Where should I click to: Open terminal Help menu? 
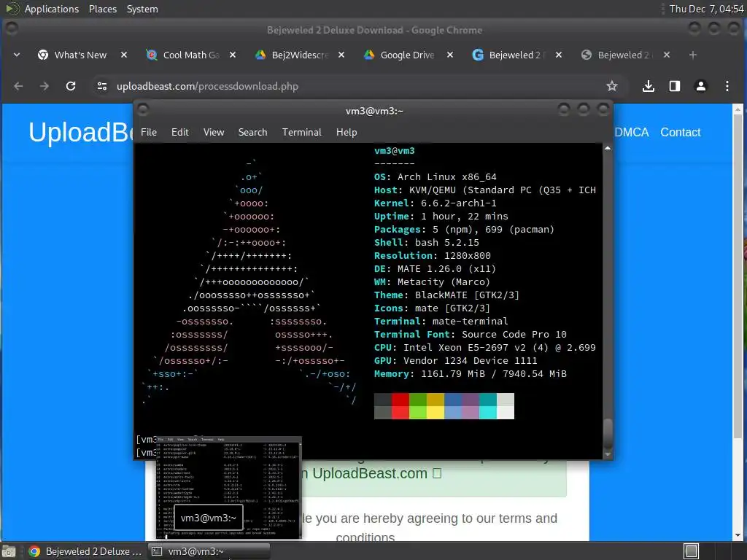click(x=347, y=133)
